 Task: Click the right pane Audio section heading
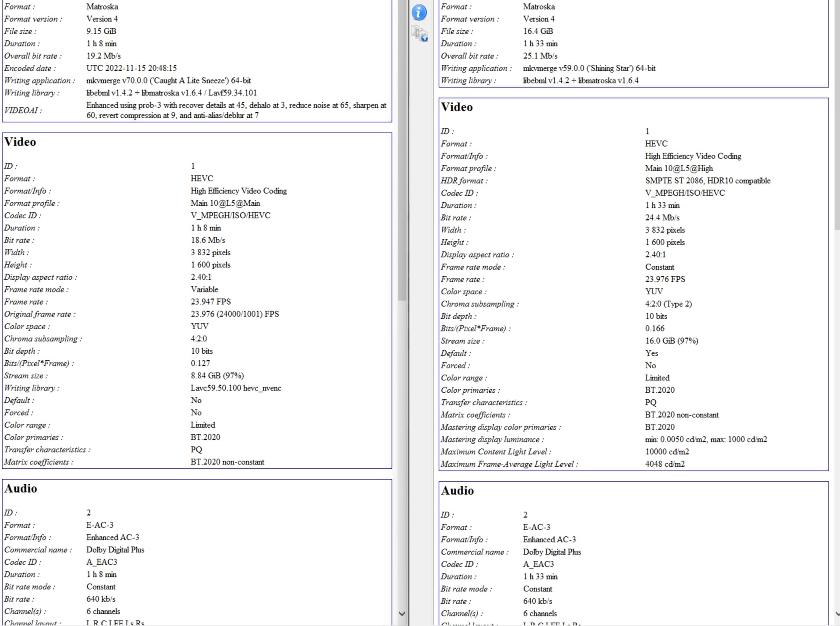coord(457,491)
